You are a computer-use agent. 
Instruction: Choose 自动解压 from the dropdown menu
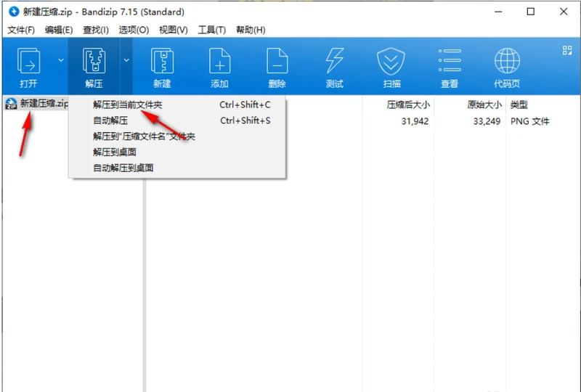(177, 121)
